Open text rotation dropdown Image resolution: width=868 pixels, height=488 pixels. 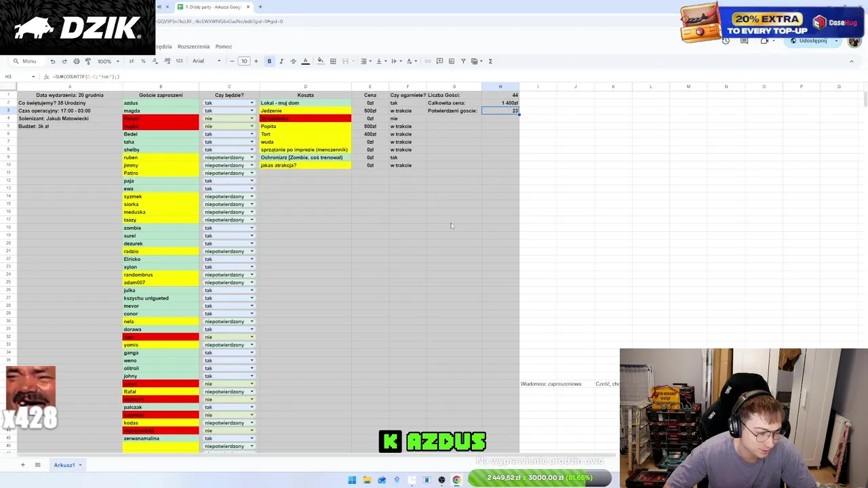pos(411,61)
